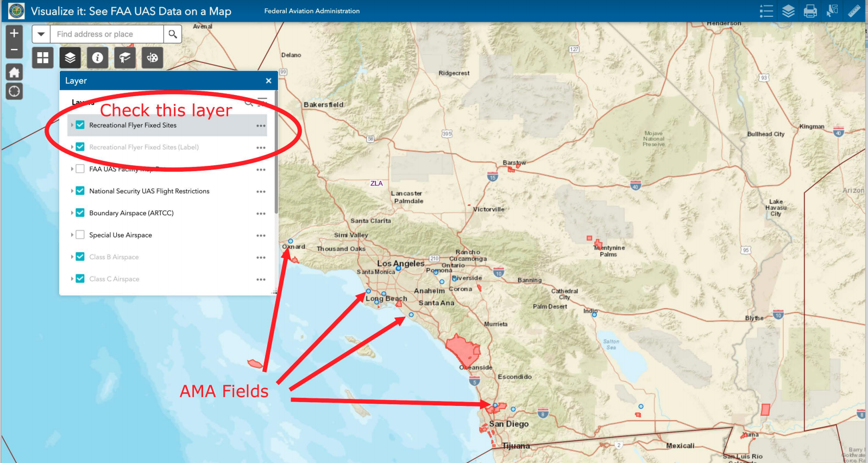Open the info (i) widget
This screenshot has width=868, height=463.
[98, 58]
